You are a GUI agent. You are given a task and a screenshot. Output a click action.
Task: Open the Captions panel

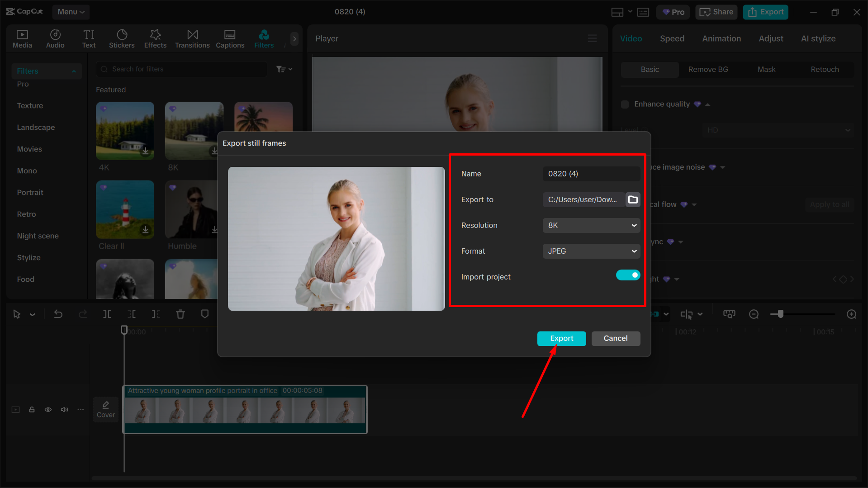[x=230, y=38]
